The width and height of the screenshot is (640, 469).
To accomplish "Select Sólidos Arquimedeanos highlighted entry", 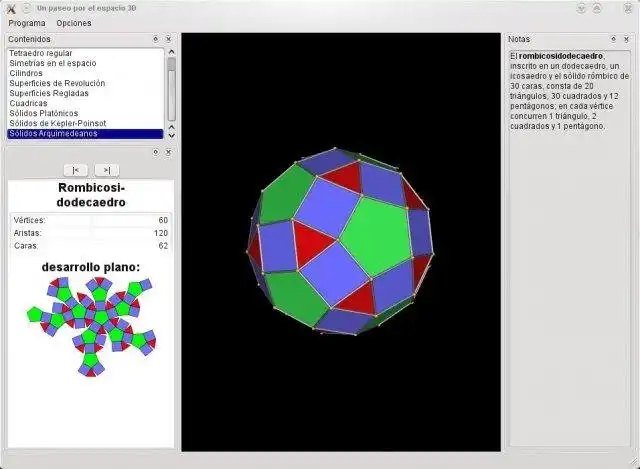I will (x=85, y=133).
